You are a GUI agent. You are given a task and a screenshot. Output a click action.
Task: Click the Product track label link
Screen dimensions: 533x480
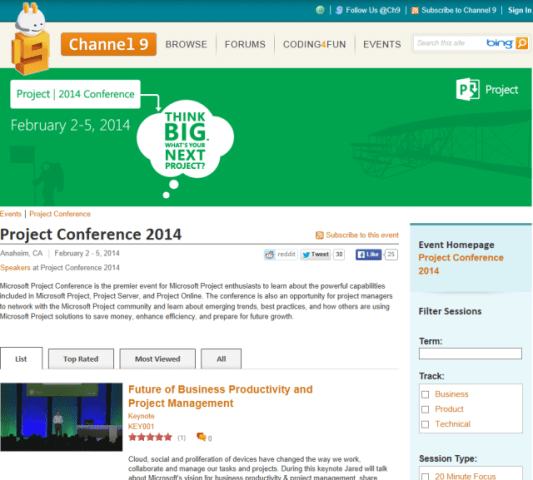tap(449, 409)
